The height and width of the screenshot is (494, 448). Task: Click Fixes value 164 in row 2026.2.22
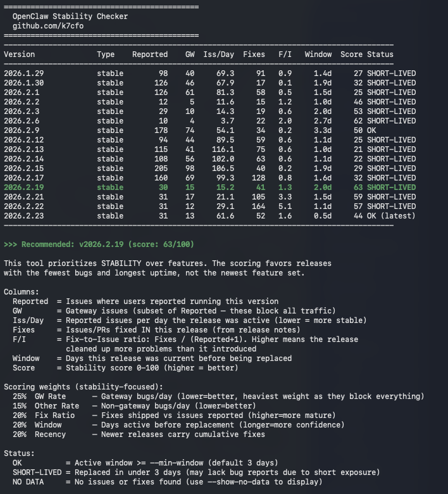pos(258,206)
